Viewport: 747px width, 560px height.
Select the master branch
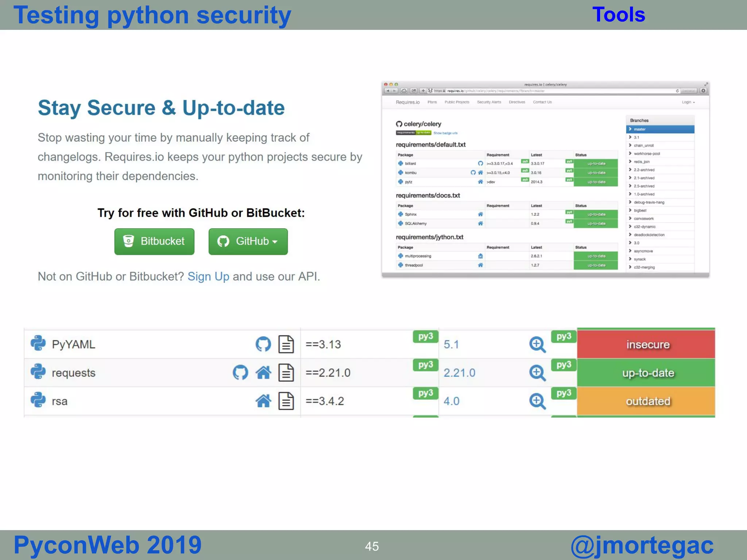[x=660, y=129]
